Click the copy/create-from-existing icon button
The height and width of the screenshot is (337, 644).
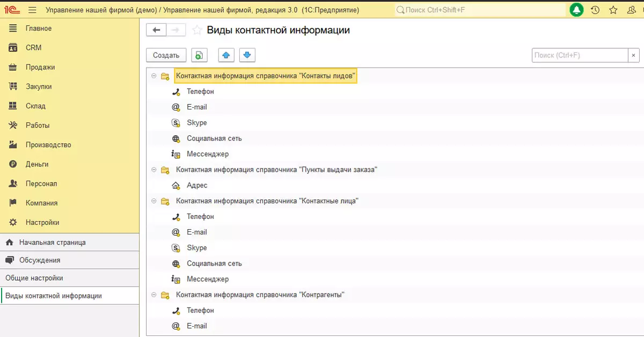pyautogui.click(x=199, y=55)
